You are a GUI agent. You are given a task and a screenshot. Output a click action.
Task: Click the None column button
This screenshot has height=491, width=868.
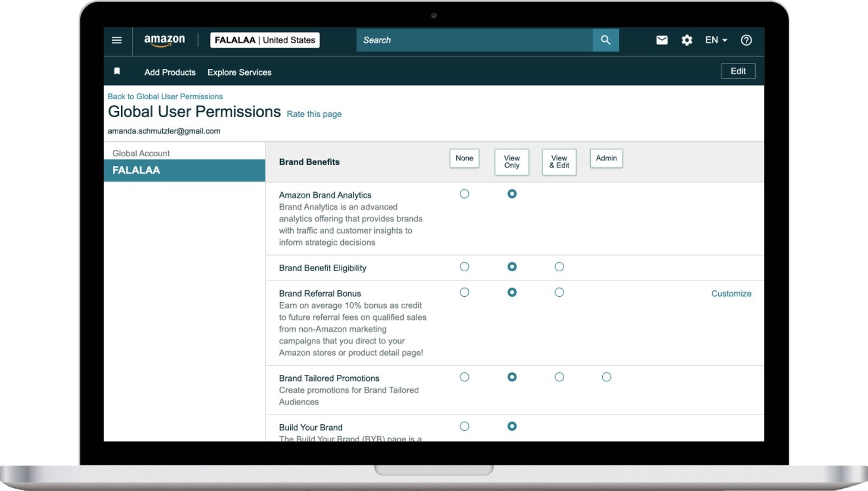[464, 158]
